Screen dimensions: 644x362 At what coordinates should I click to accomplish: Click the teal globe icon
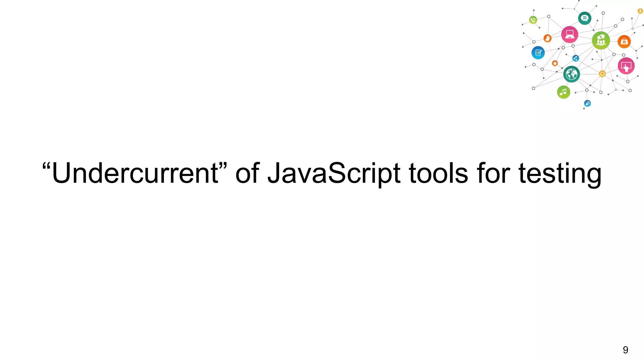coord(571,74)
